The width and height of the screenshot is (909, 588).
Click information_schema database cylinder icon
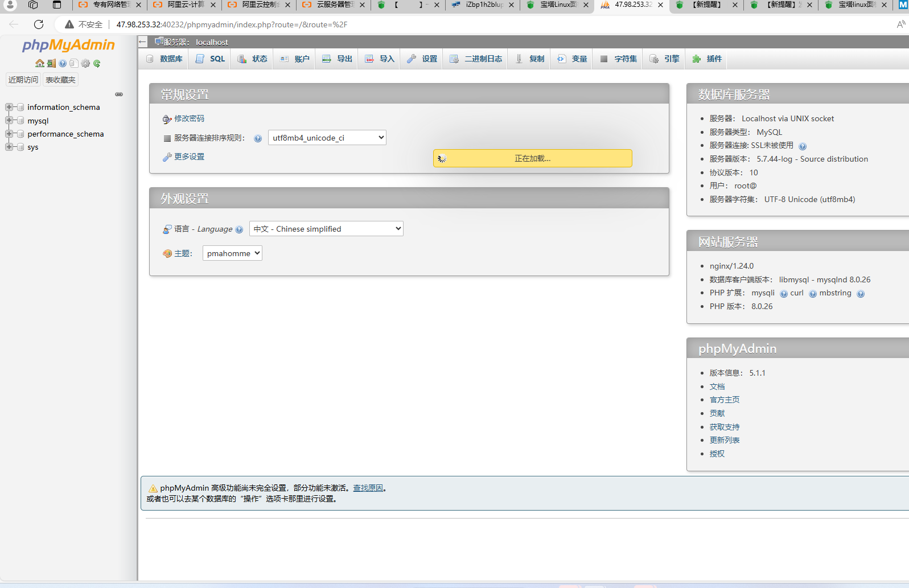click(20, 107)
